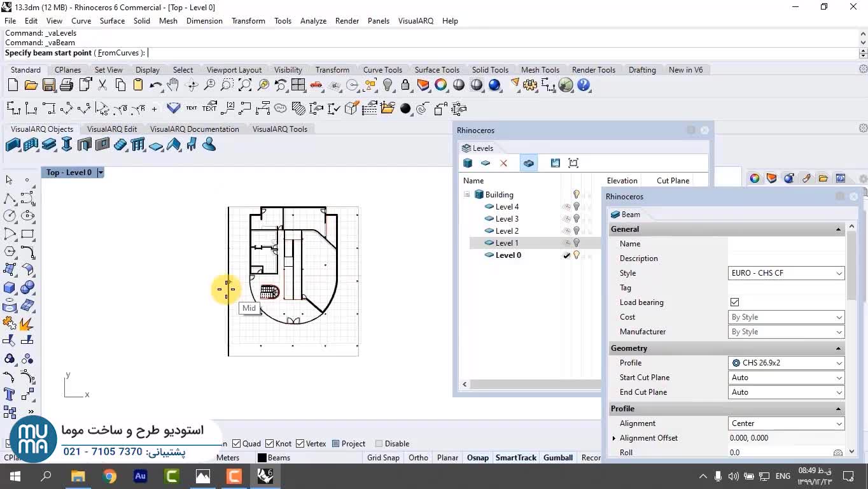Click the VisualARQ Column tool icon
This screenshot has width=868, height=489.
tap(67, 145)
